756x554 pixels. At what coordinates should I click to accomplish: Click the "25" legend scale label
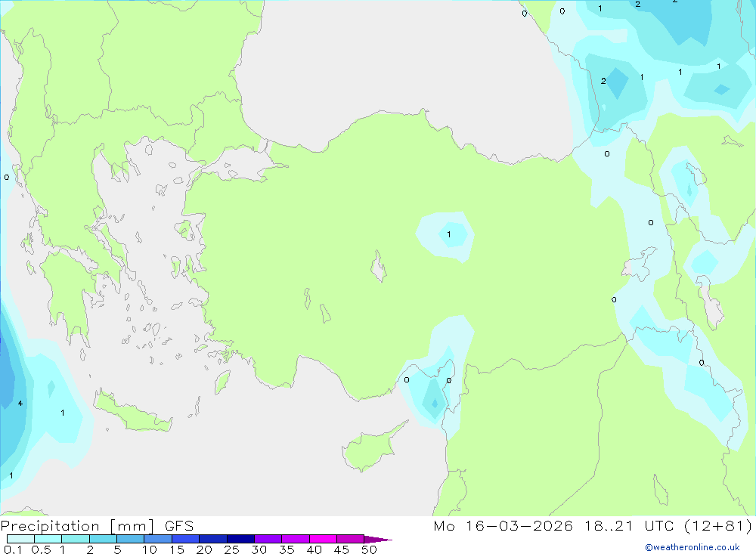click(x=231, y=549)
